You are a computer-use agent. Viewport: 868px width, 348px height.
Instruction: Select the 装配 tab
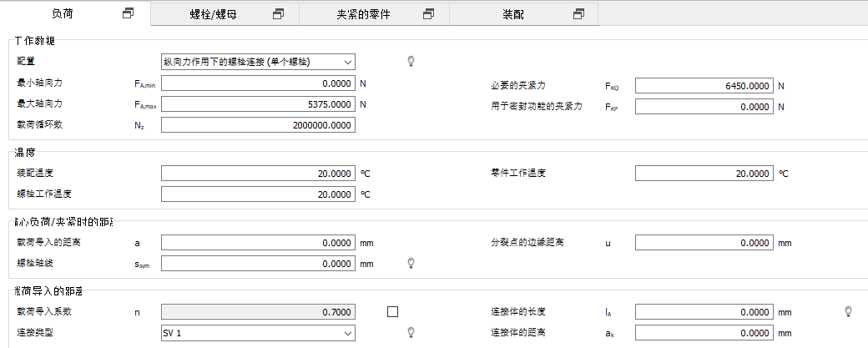click(513, 13)
